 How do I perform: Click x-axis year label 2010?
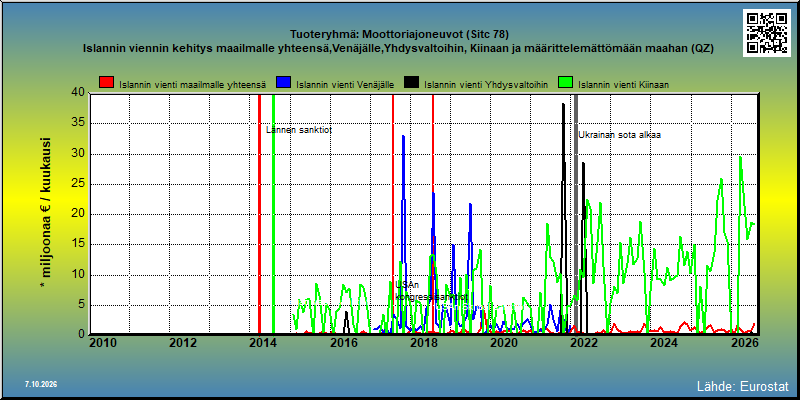[103, 344]
